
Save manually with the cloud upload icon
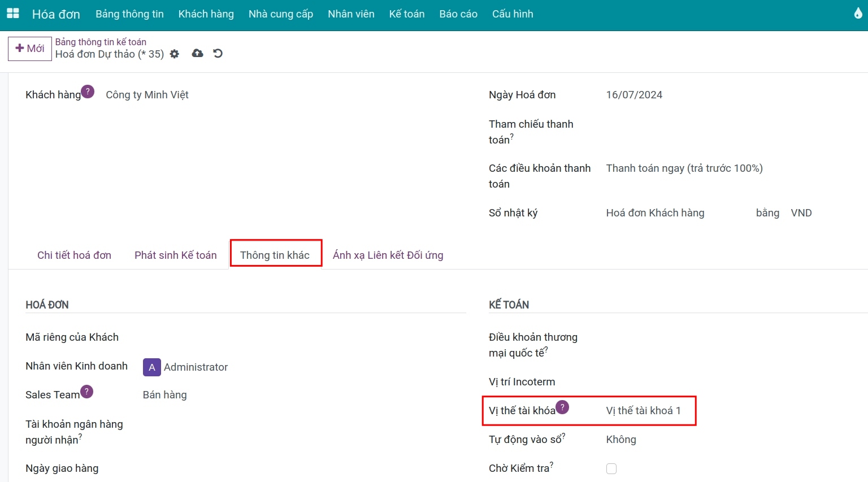[197, 53]
